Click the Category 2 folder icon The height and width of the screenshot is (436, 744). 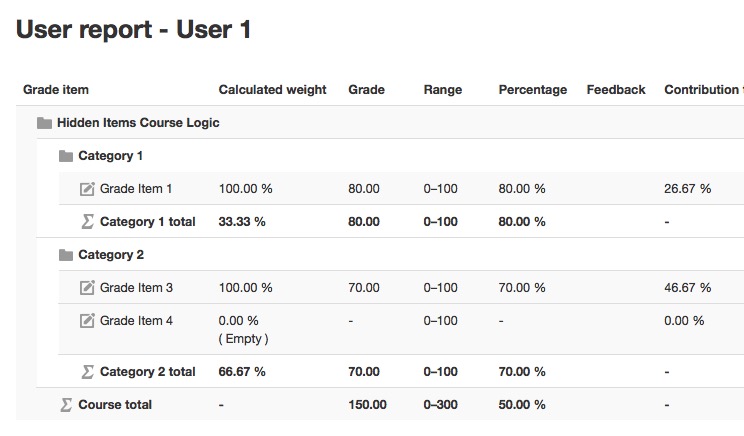pyautogui.click(x=65, y=255)
